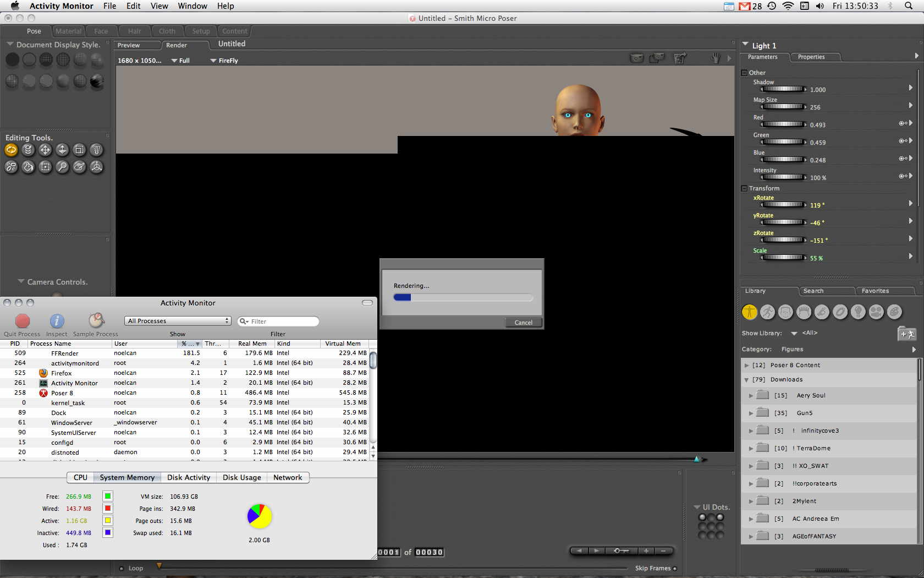Click the red Quit Process icon
Image resolution: width=924 pixels, height=578 pixels.
(x=22, y=321)
